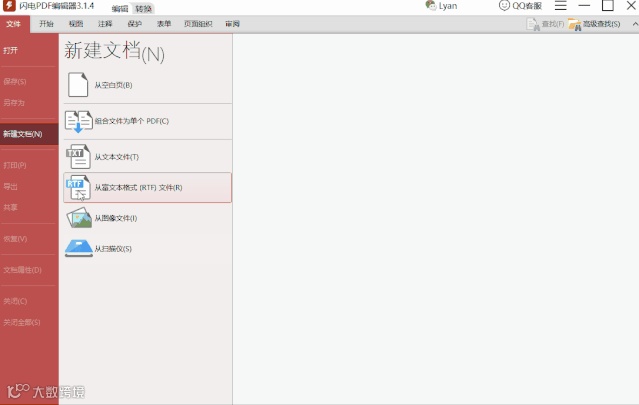Click the combine files into PDF icon
This screenshot has height=405, width=639.
(79, 121)
